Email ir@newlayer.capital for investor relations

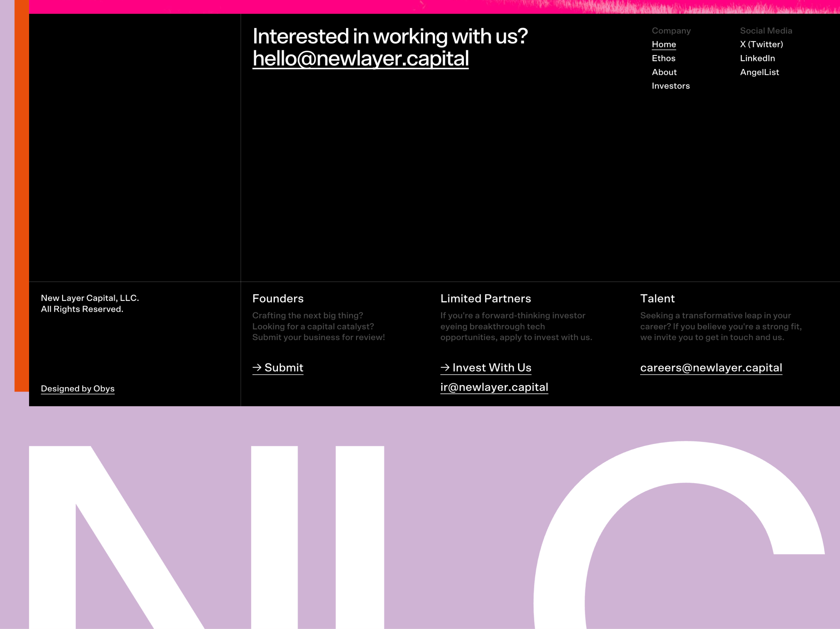point(494,387)
